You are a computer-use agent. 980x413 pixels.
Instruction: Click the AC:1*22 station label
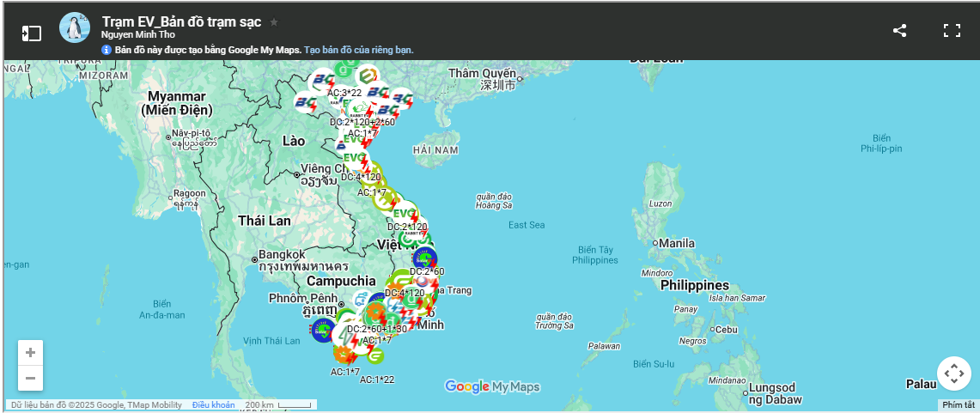click(x=377, y=380)
